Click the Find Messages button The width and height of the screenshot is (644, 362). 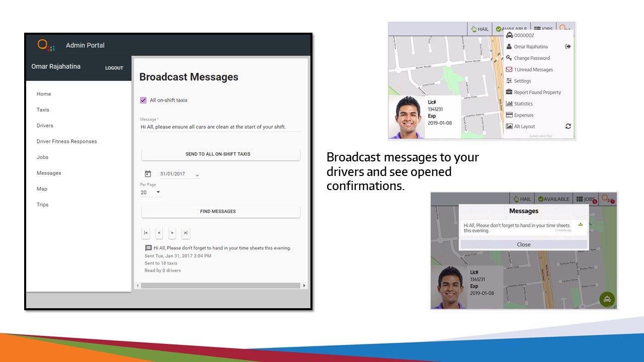[x=220, y=212]
